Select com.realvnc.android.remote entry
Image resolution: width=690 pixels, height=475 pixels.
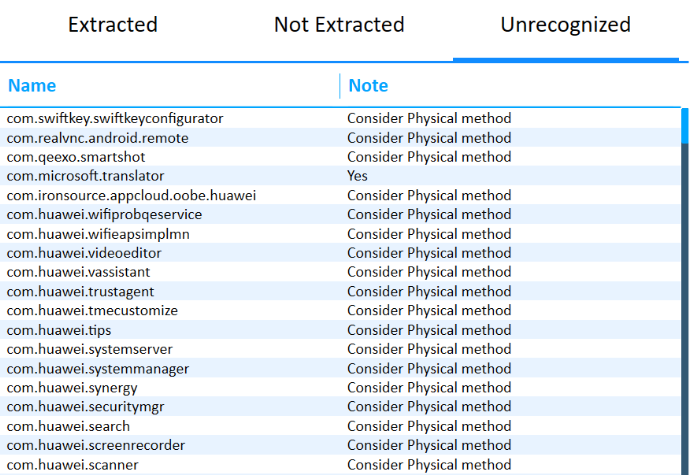tap(98, 137)
